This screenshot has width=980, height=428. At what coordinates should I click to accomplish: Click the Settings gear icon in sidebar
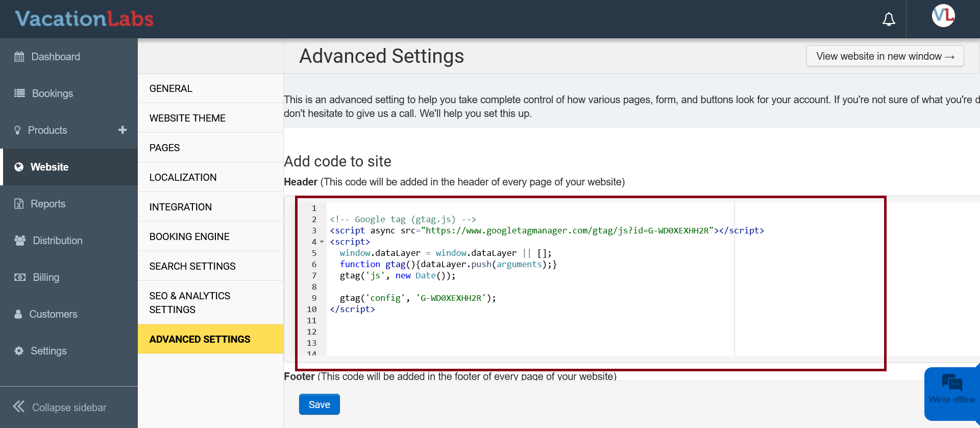[x=19, y=351]
